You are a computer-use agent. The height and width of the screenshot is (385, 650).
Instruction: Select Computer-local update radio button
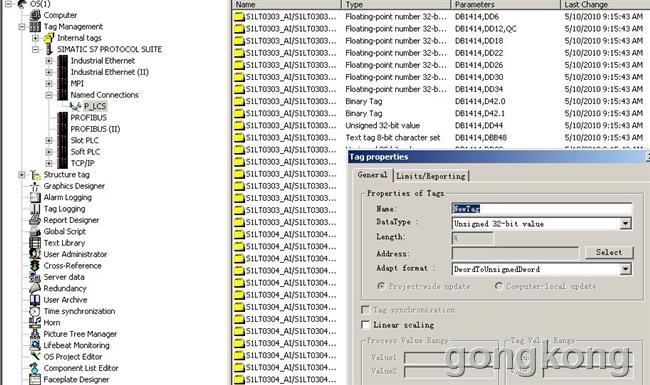499,286
